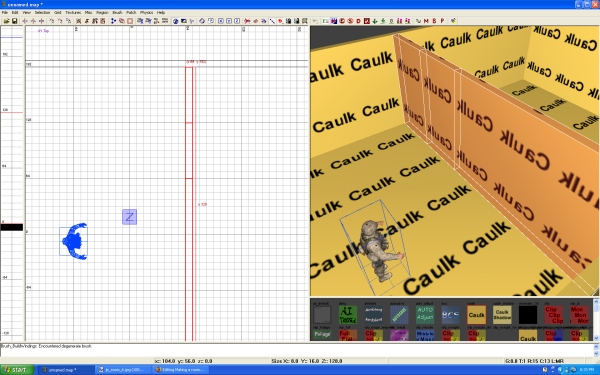Open the Patch menu
600x375 pixels.
click(131, 13)
